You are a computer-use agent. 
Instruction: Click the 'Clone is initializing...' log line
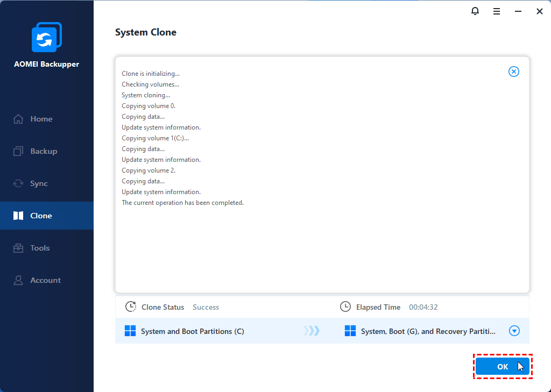(x=151, y=74)
